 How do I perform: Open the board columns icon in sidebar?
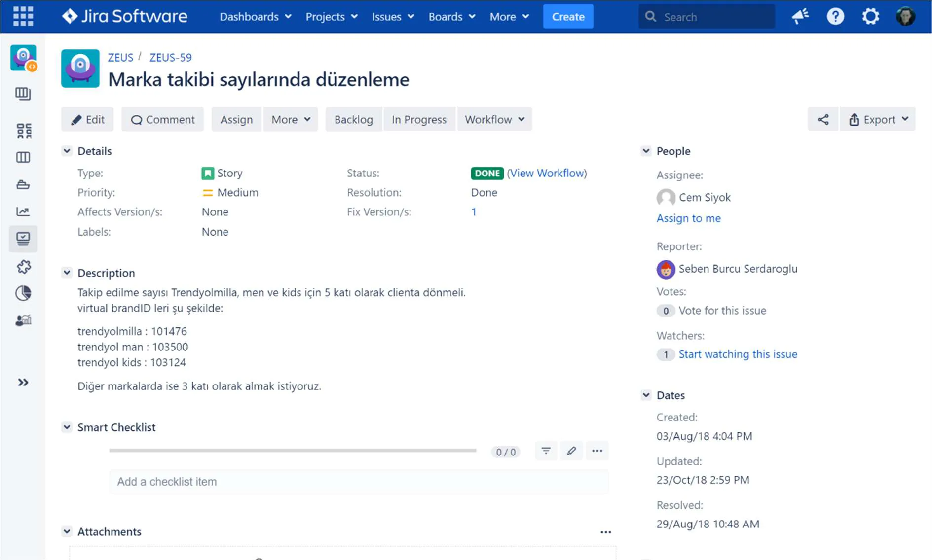pyautogui.click(x=23, y=157)
